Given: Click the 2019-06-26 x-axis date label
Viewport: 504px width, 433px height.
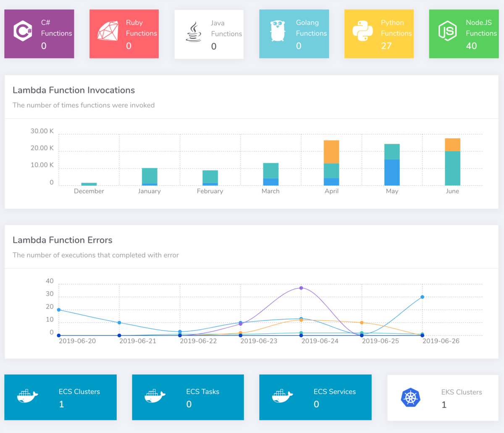Looking at the screenshot, I should [441, 341].
